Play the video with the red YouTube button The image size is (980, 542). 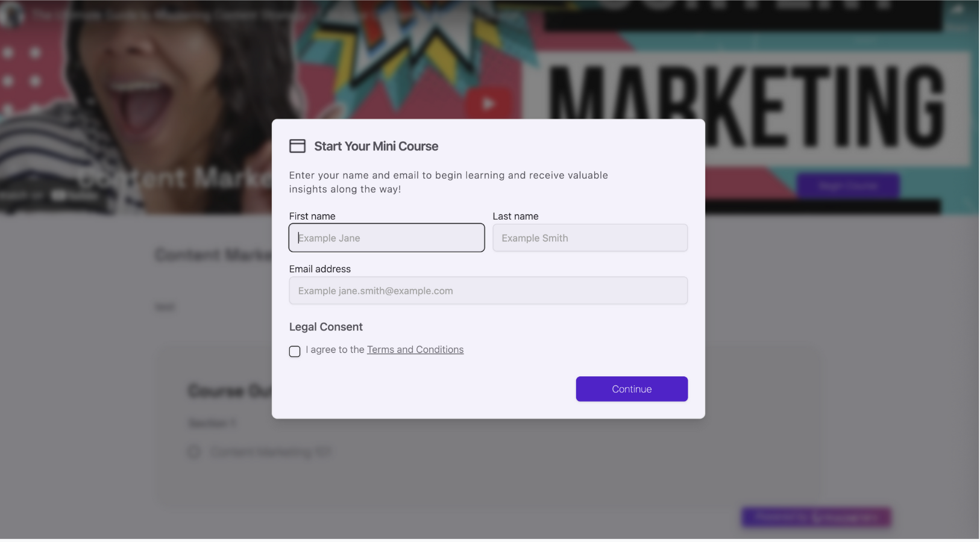[x=488, y=104]
